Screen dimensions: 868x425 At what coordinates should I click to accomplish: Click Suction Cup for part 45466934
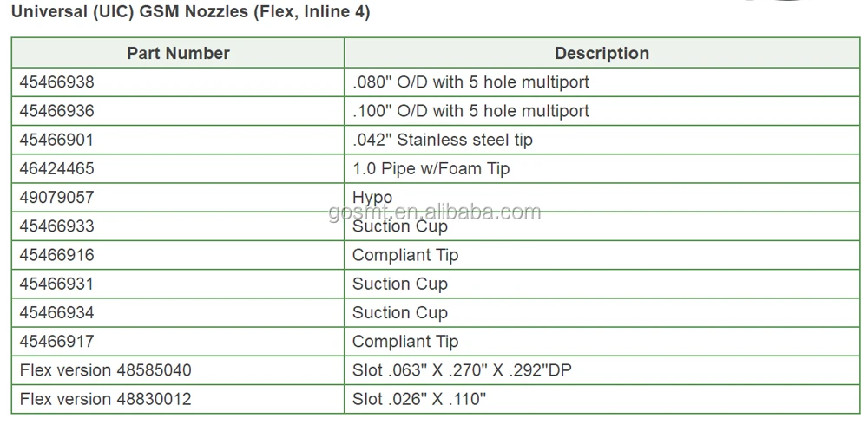399,312
